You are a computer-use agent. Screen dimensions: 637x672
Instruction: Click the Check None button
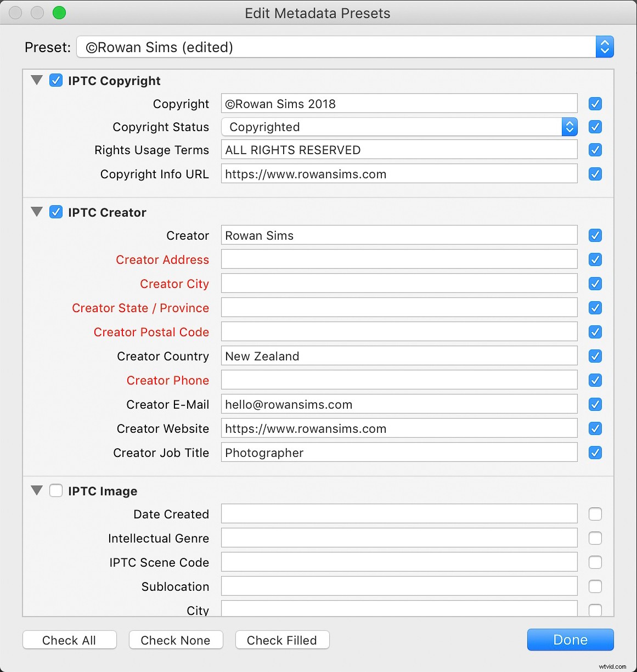point(176,640)
